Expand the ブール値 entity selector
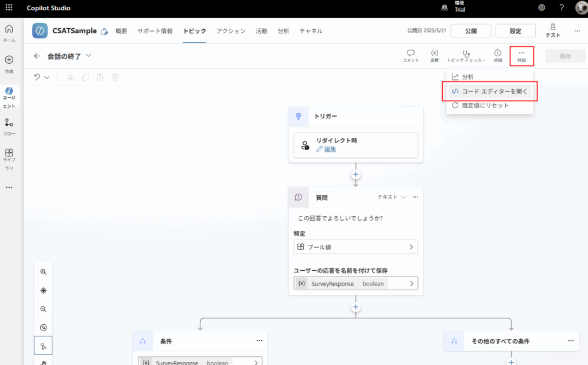Viewport: 588px width, 365px height. 355,247
